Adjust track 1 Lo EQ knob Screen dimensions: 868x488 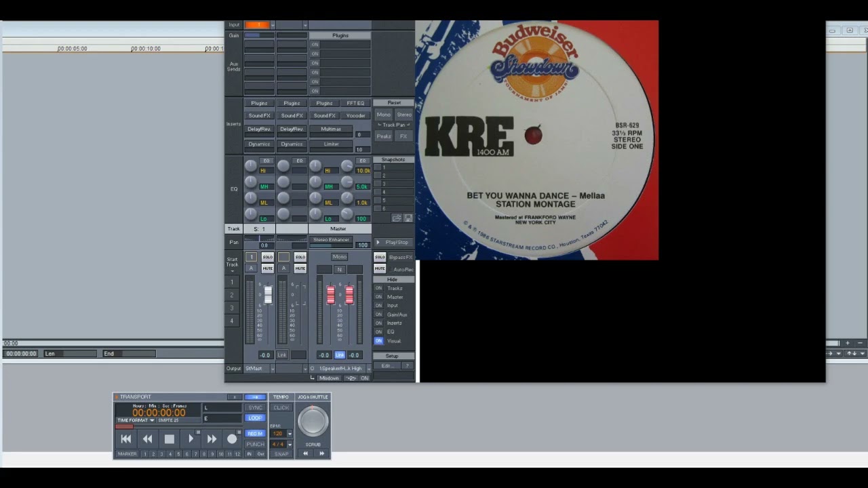pyautogui.click(x=250, y=214)
